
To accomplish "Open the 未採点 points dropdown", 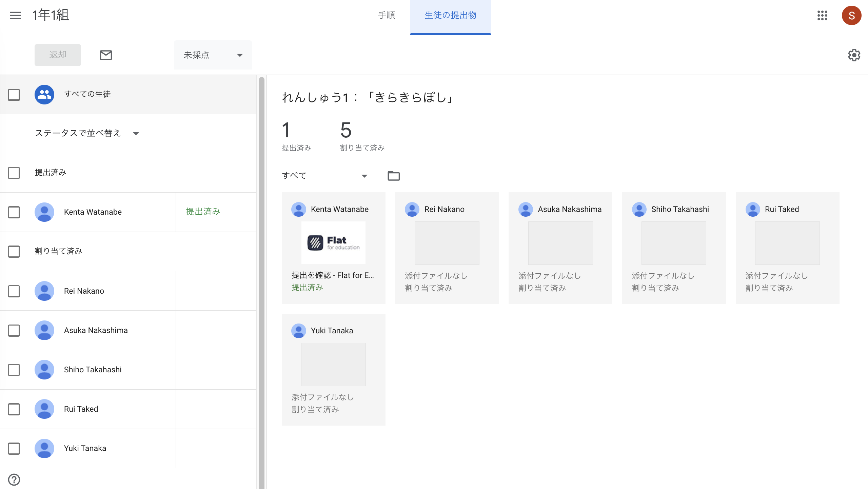I will coord(213,55).
